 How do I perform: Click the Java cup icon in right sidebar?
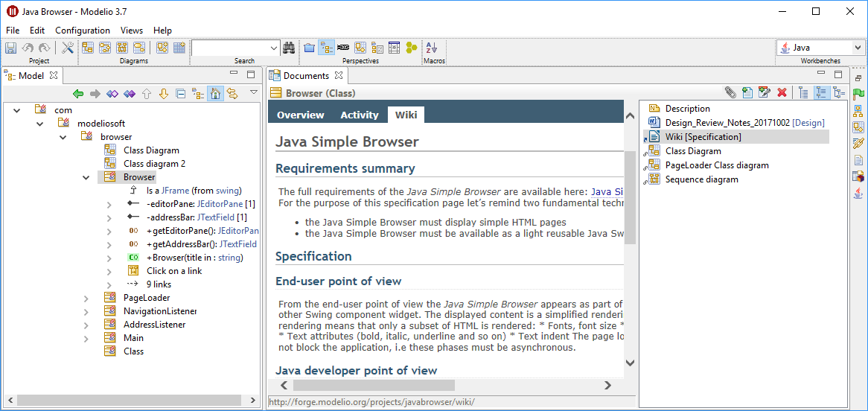tap(858, 194)
